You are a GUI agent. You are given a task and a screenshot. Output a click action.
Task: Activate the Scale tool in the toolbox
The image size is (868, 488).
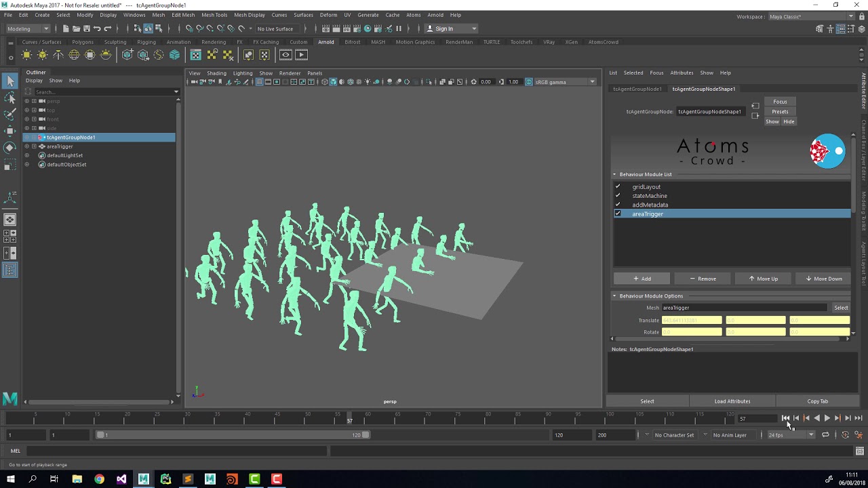click(x=9, y=164)
